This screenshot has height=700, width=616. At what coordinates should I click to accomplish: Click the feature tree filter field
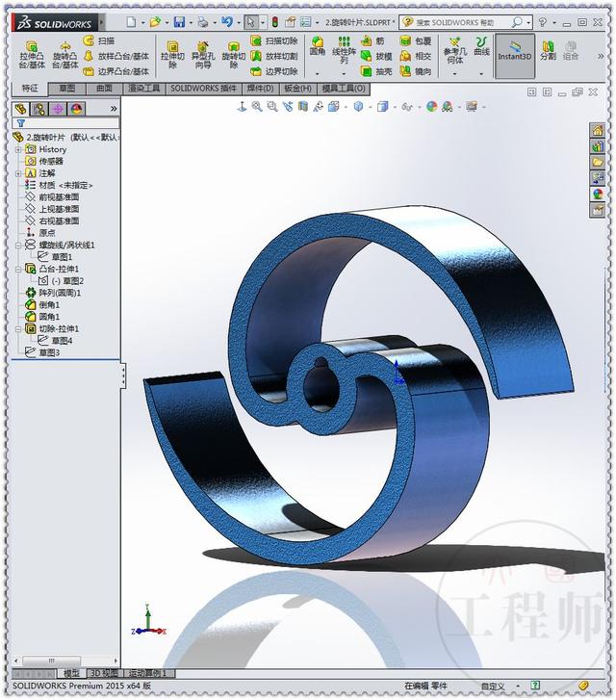point(65,123)
